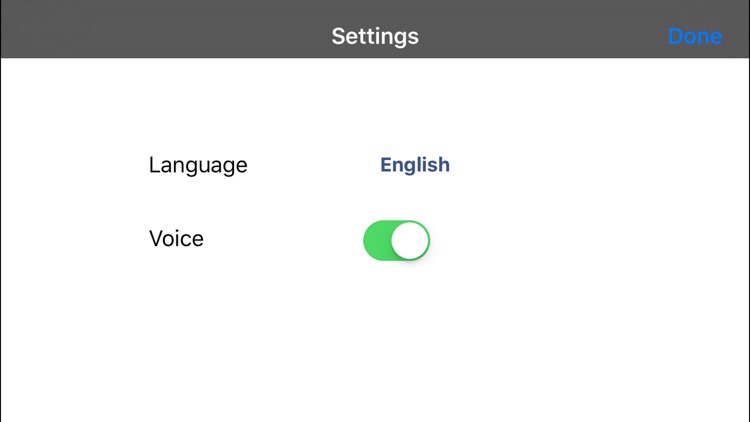Click the blue Done link
Viewport: 750px width, 422px height.
(695, 36)
